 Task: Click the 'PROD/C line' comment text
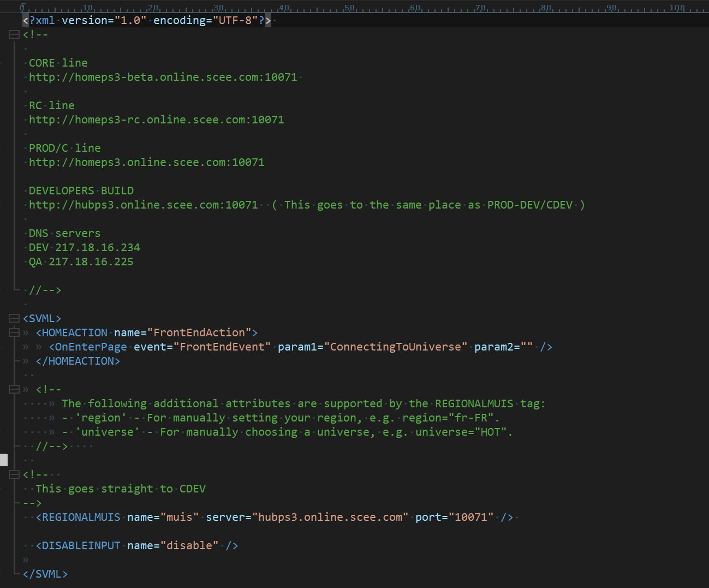point(65,148)
